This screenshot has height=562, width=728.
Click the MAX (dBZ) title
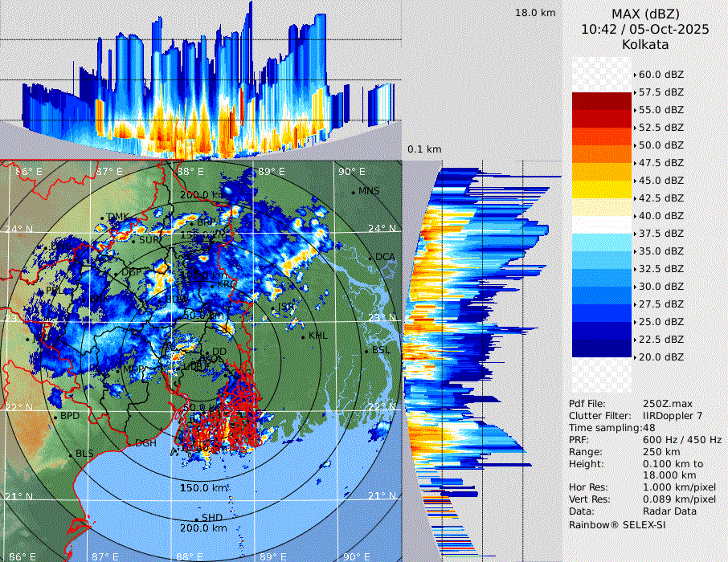[x=645, y=14]
